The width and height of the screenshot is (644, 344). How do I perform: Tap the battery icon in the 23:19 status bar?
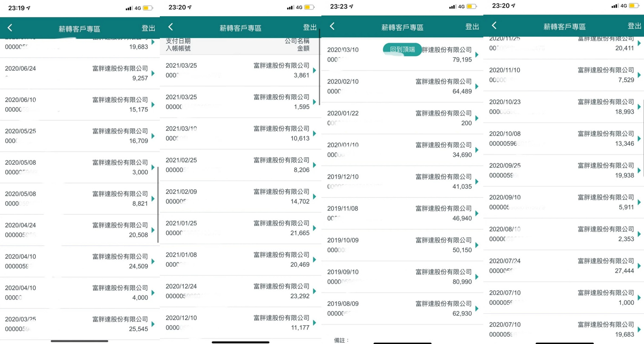147,8
